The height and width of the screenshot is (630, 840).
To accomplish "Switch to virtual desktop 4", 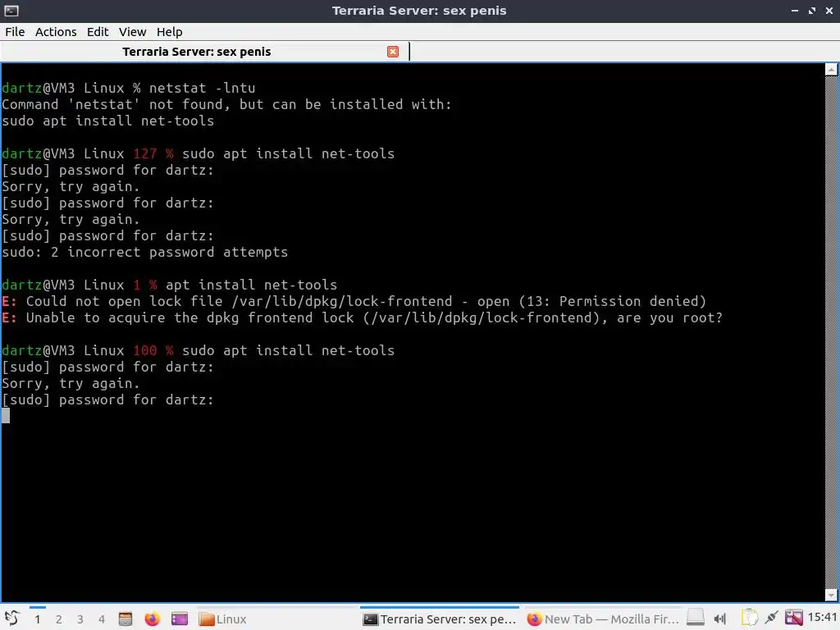I will point(102,619).
